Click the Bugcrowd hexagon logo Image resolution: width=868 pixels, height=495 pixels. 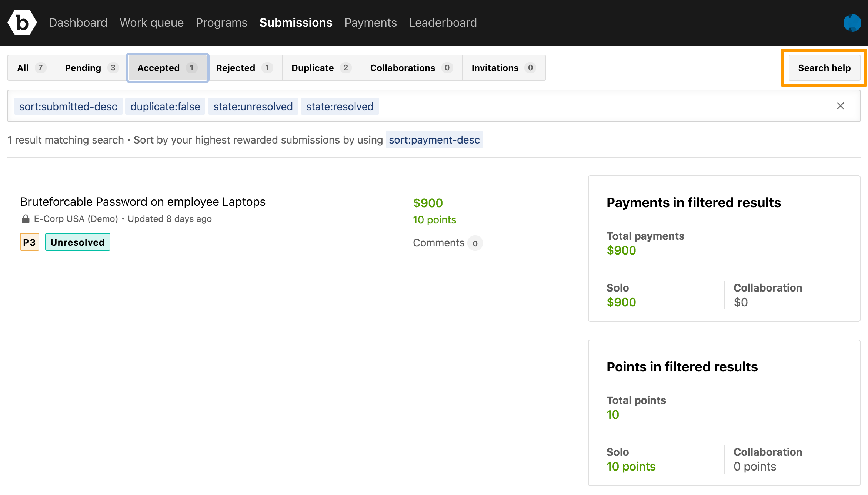[22, 23]
